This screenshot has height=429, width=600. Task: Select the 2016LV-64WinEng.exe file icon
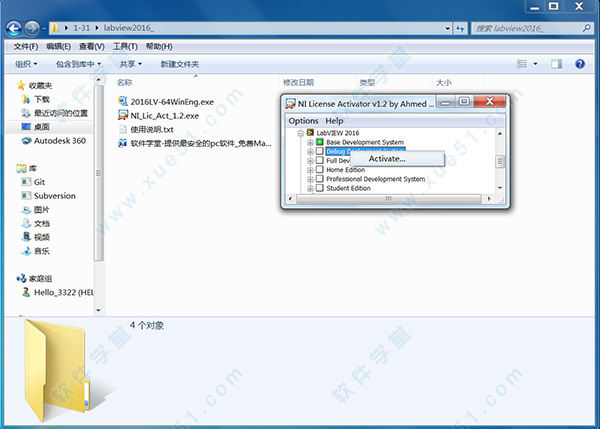pyautogui.click(x=122, y=101)
